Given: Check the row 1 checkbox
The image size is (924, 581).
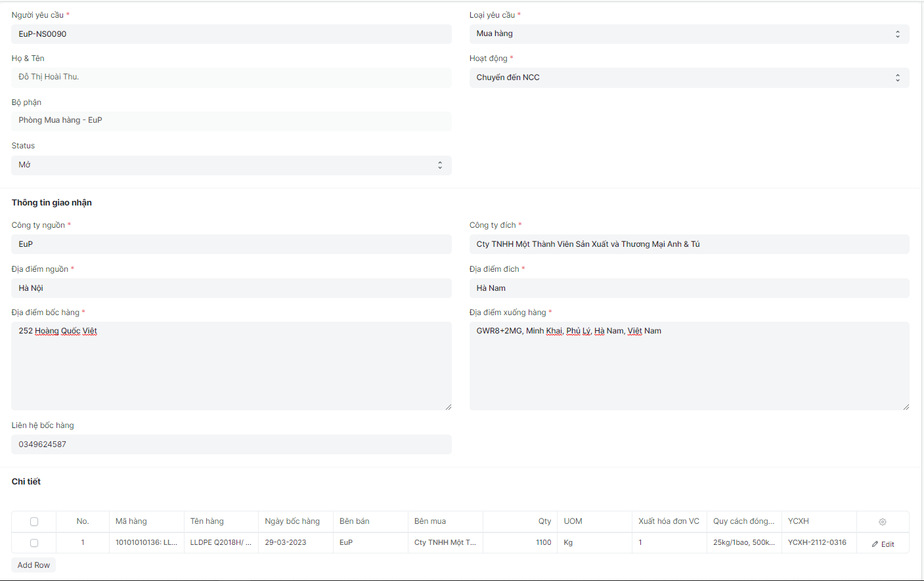Looking at the screenshot, I should click(34, 543).
